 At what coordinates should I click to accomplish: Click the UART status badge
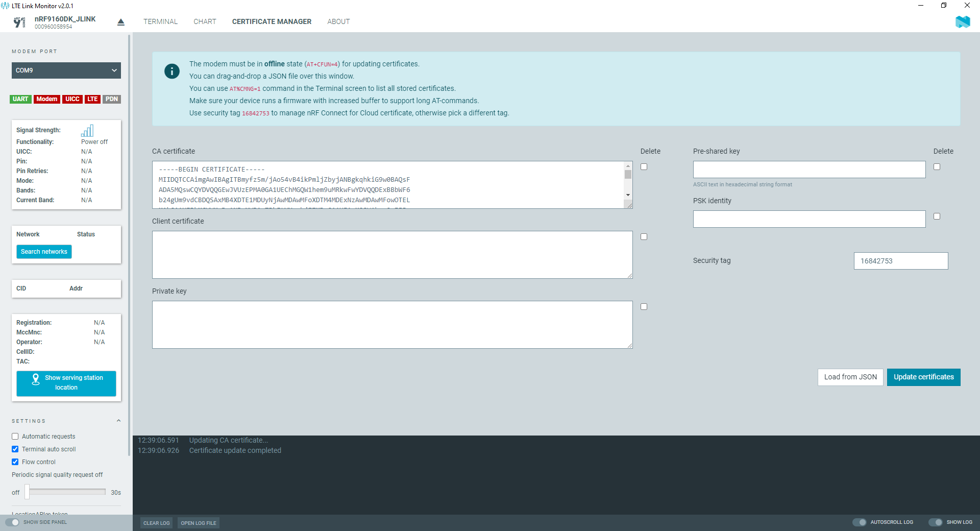(x=20, y=99)
